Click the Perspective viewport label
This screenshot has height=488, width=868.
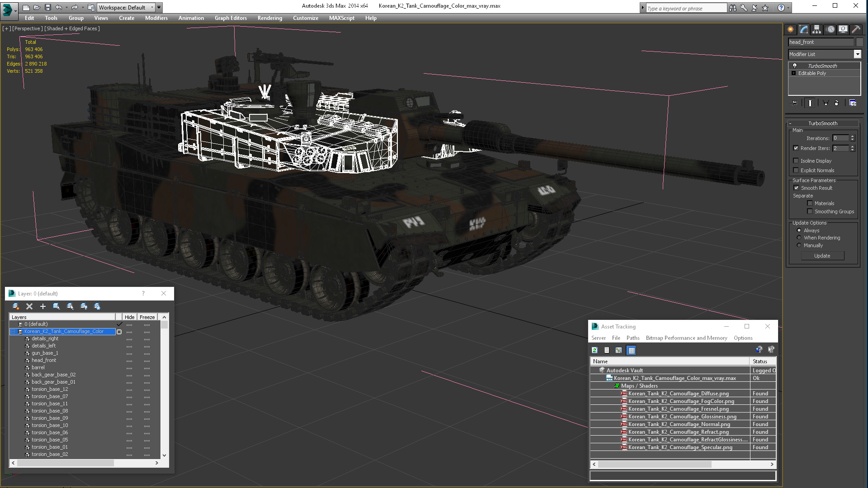(28, 28)
